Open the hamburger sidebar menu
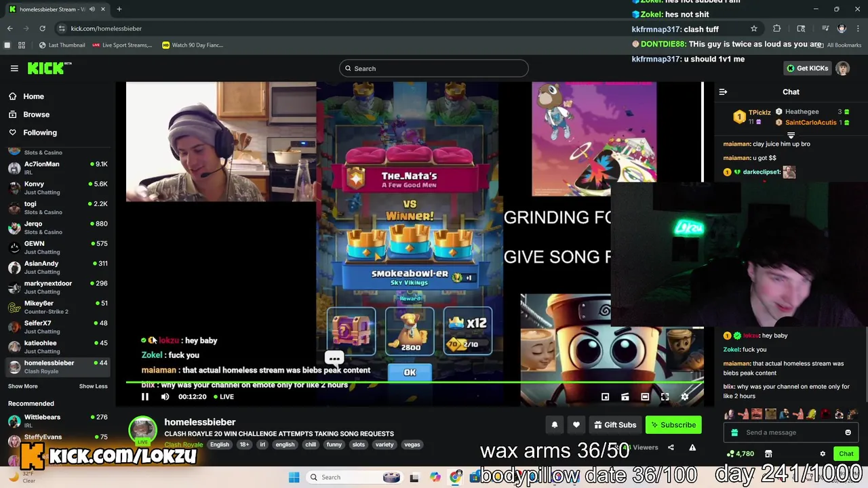 point(14,68)
